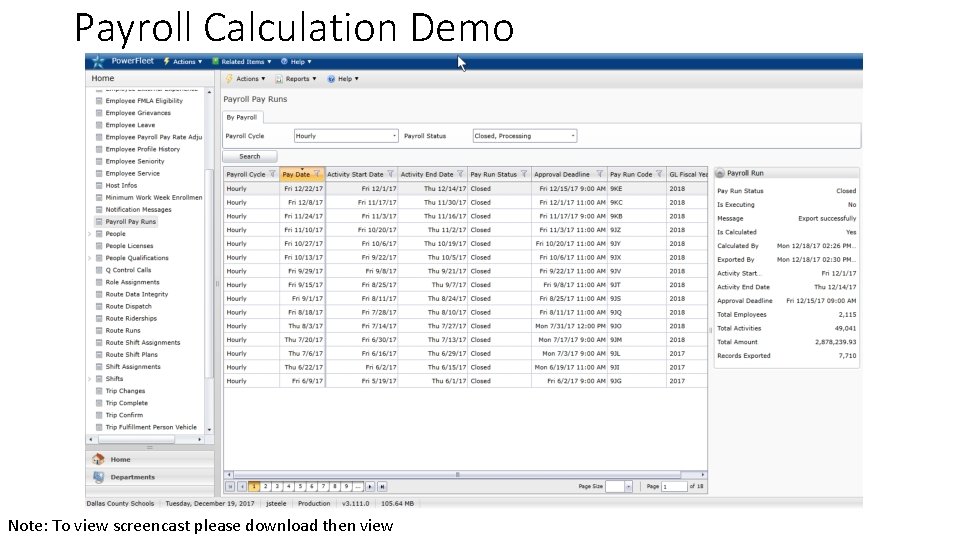Viewport: 960px width, 540px height.
Task: Click the filter icon on Approval Deadline column
Action: [x=600, y=174]
